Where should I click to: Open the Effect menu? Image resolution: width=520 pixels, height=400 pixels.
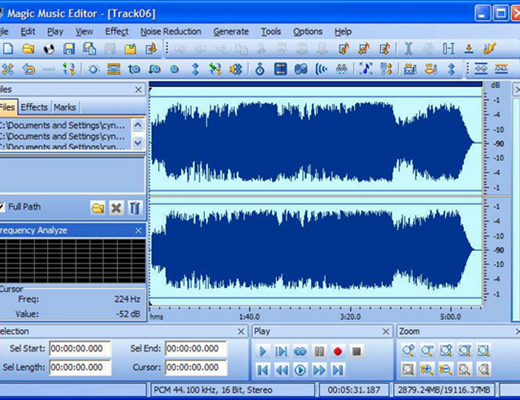117,32
